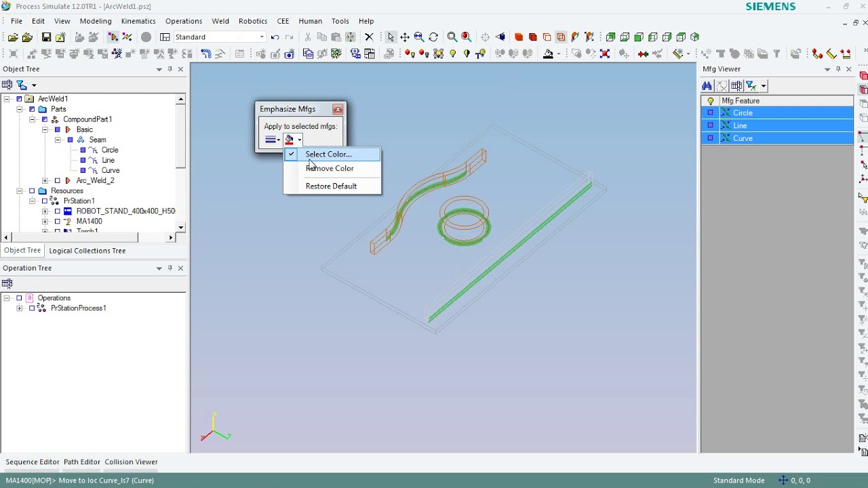Toggle display checkbox for PrStation1
The image size is (868, 488).
coord(45,201)
